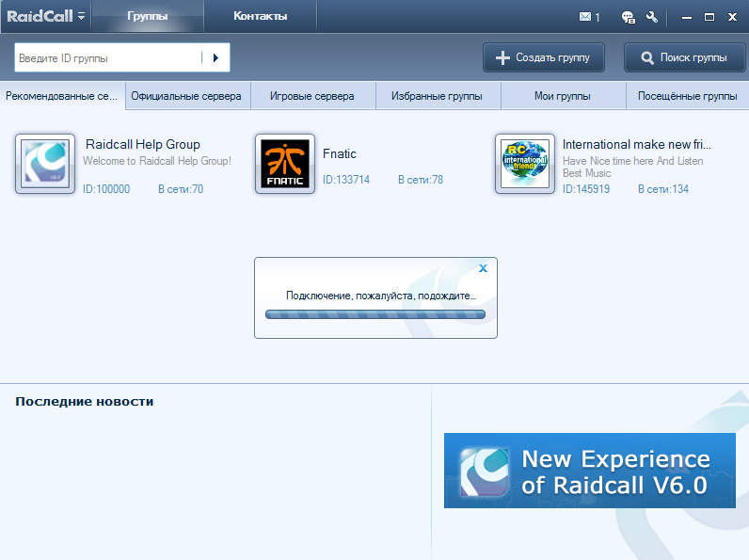The image size is (749, 560).
Task: Switch to the Контакты tab
Action: tap(260, 16)
